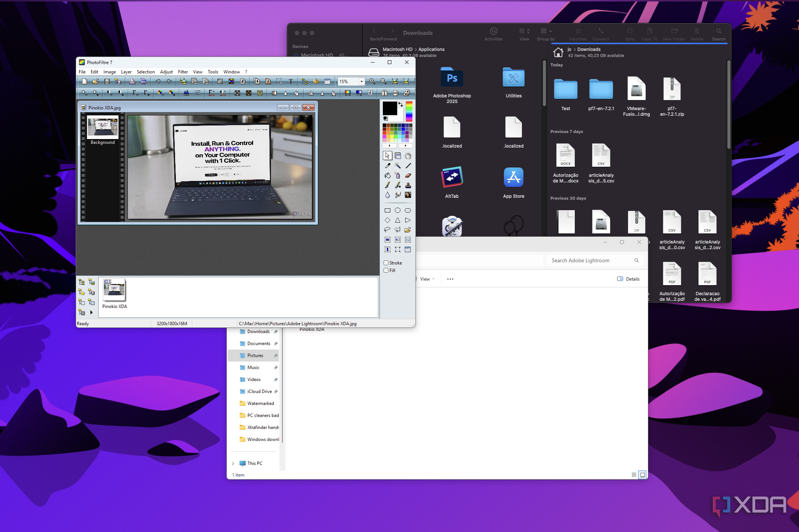Open iCloud Drive in Explorer sidebar
Screen dimensions: 799x532
pyautogui.click(x=253, y=392)
